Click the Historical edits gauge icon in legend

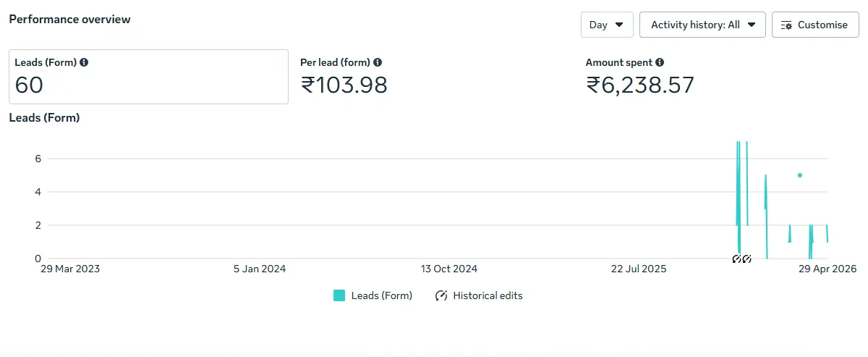pyautogui.click(x=441, y=295)
